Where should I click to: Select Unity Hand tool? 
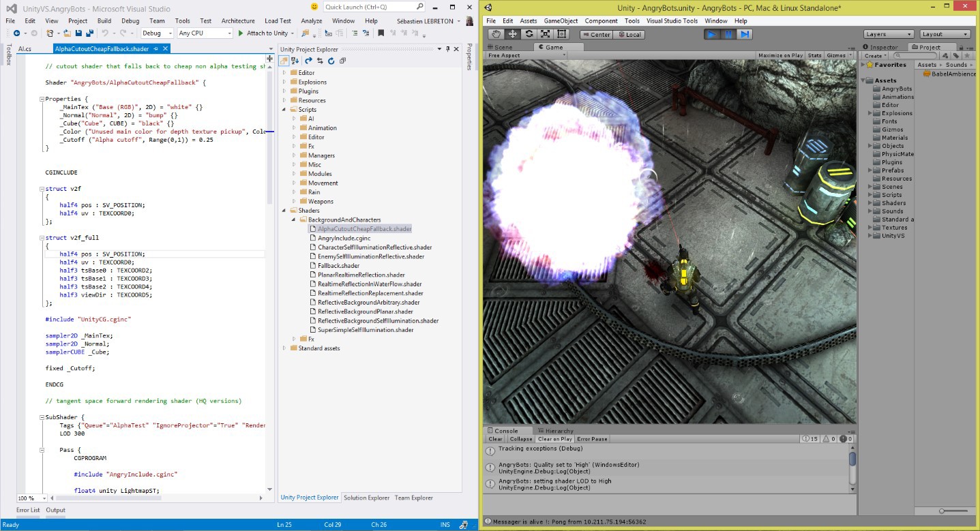[496, 34]
